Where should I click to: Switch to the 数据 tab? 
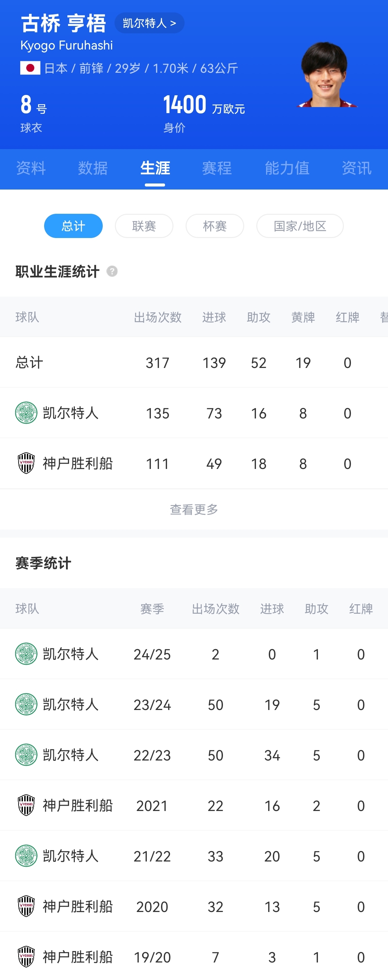tap(93, 168)
